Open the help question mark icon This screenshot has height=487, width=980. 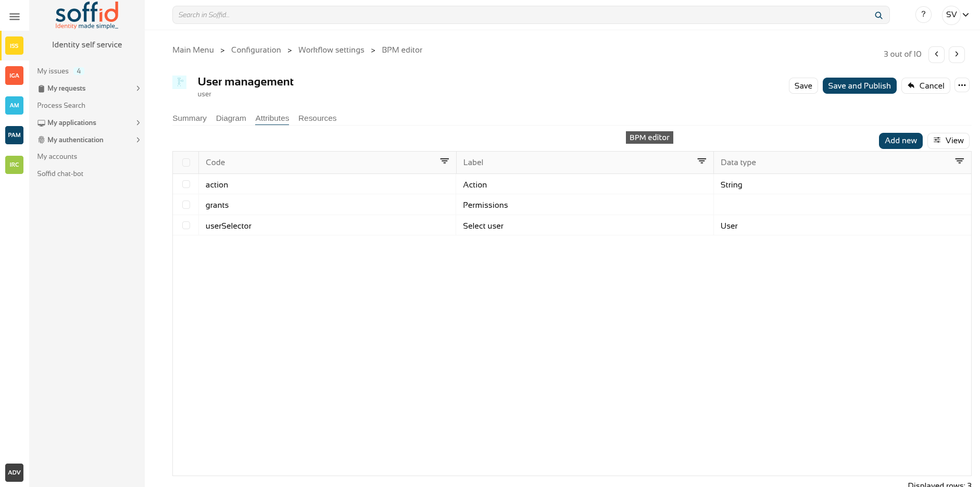click(x=923, y=15)
